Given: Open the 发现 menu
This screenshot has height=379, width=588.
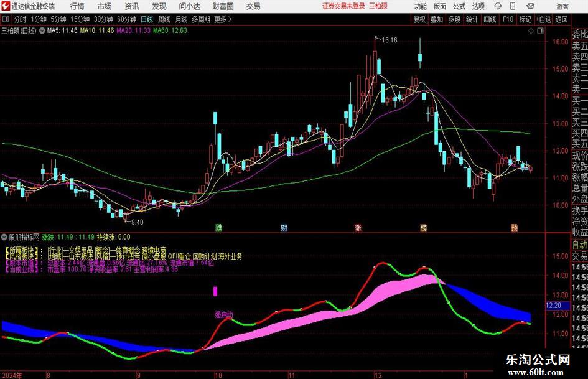Looking at the screenshot, I should click(159, 6).
